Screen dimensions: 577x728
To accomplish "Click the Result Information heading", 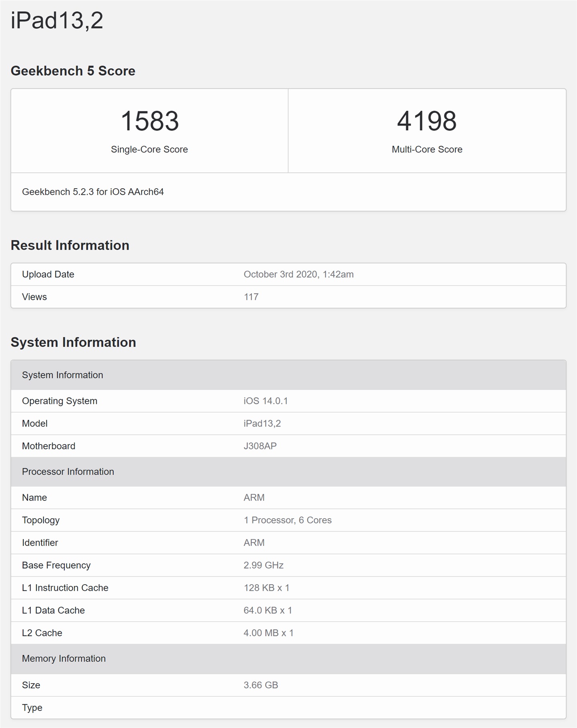I will 70,245.
